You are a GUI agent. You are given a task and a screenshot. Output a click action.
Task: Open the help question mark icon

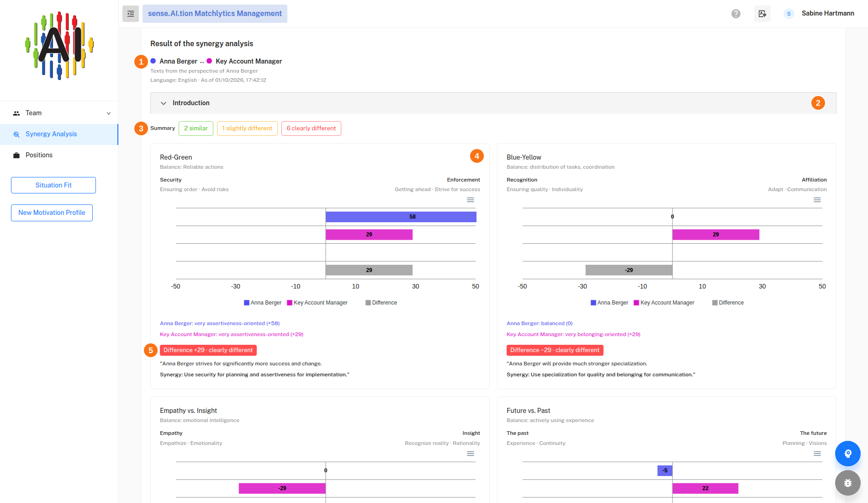point(736,14)
